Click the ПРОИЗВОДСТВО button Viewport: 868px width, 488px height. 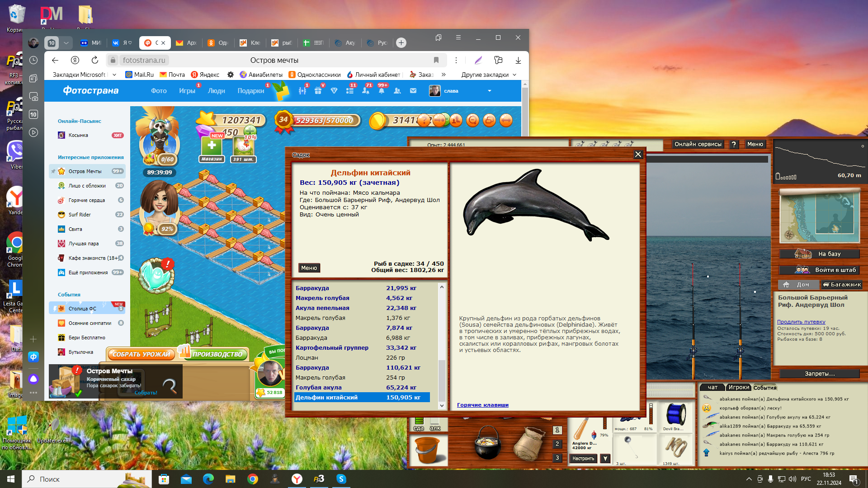click(x=217, y=354)
